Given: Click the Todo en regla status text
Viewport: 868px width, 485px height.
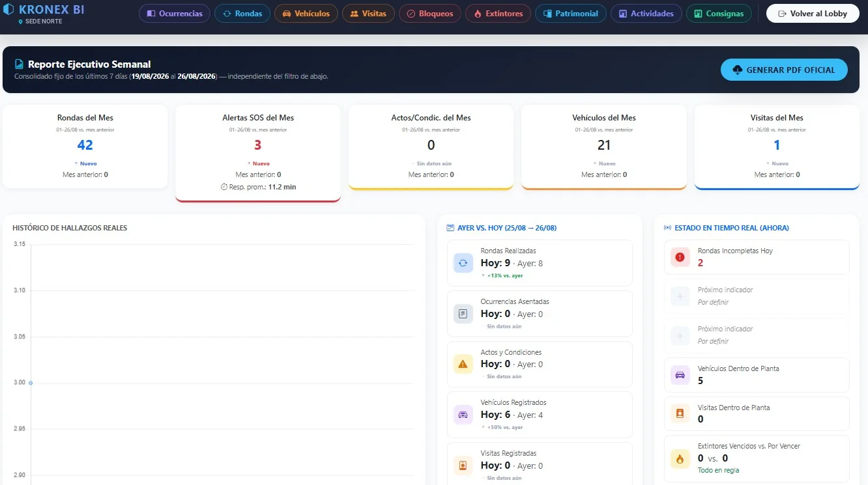Looking at the screenshot, I should coord(718,470).
